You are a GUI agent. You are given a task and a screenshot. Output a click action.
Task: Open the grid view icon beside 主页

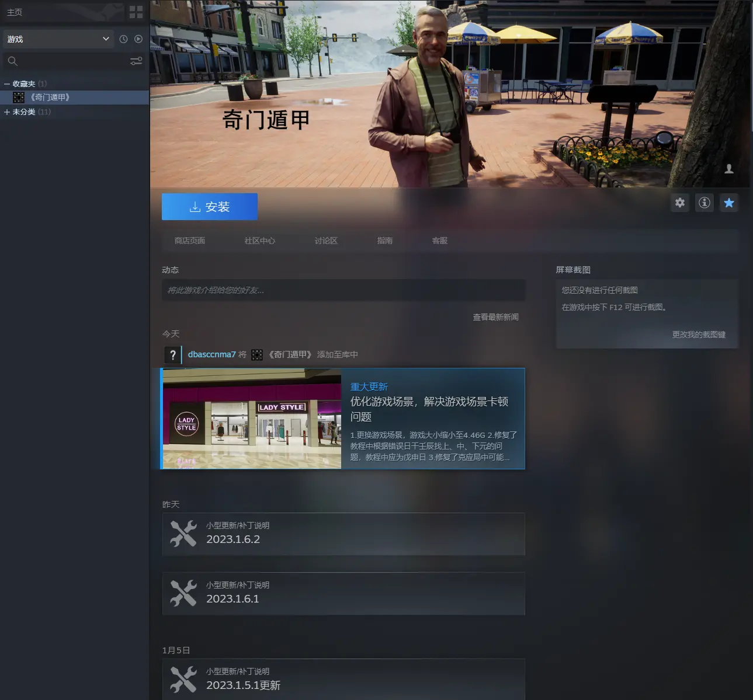(x=136, y=12)
